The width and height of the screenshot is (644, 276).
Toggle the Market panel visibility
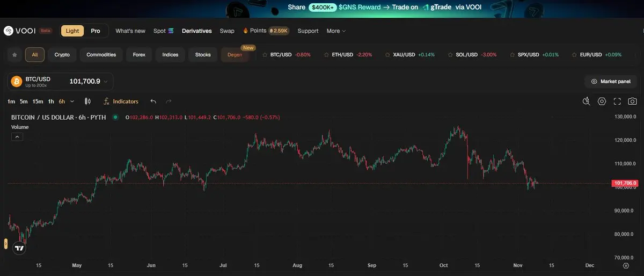coord(611,82)
